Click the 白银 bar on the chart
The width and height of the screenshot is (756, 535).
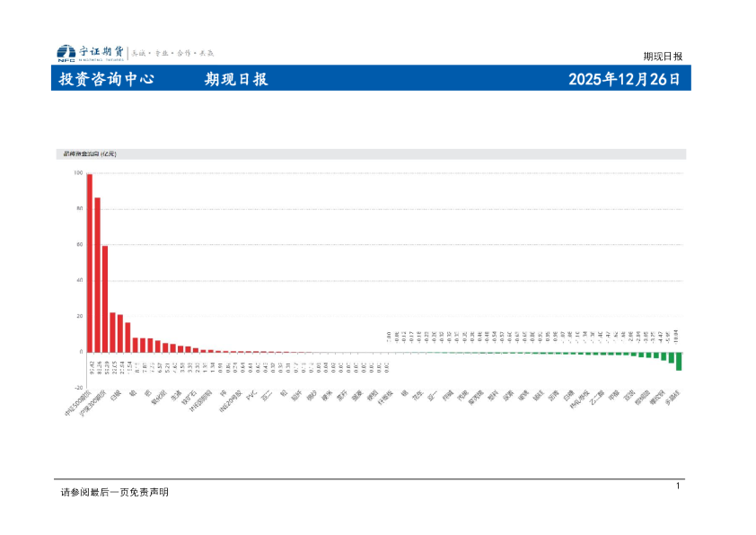105,296
